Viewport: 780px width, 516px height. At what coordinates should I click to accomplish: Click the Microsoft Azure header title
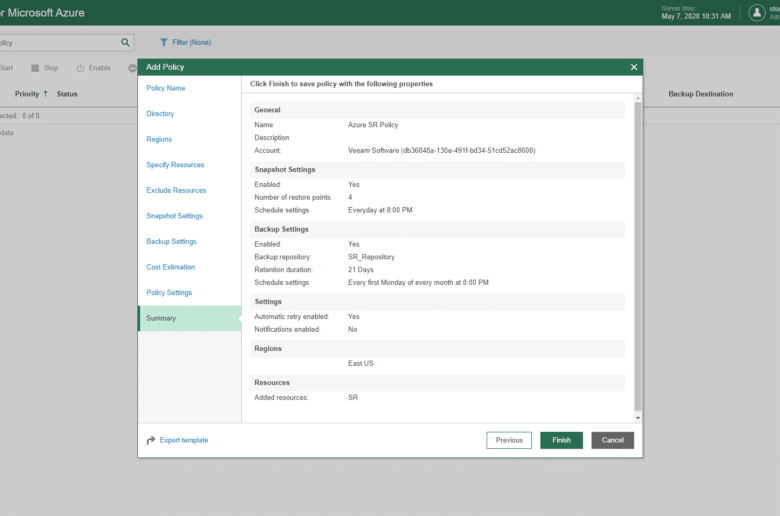(43, 13)
